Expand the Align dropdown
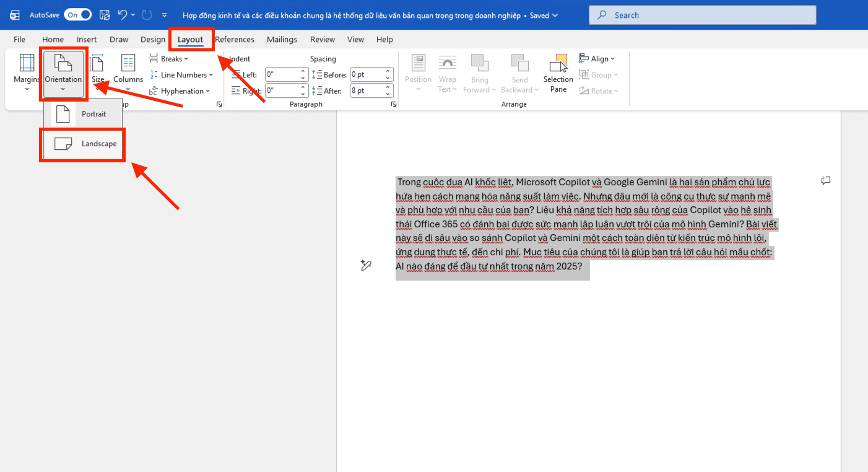Viewport: 868px width, 472px height. click(x=597, y=59)
